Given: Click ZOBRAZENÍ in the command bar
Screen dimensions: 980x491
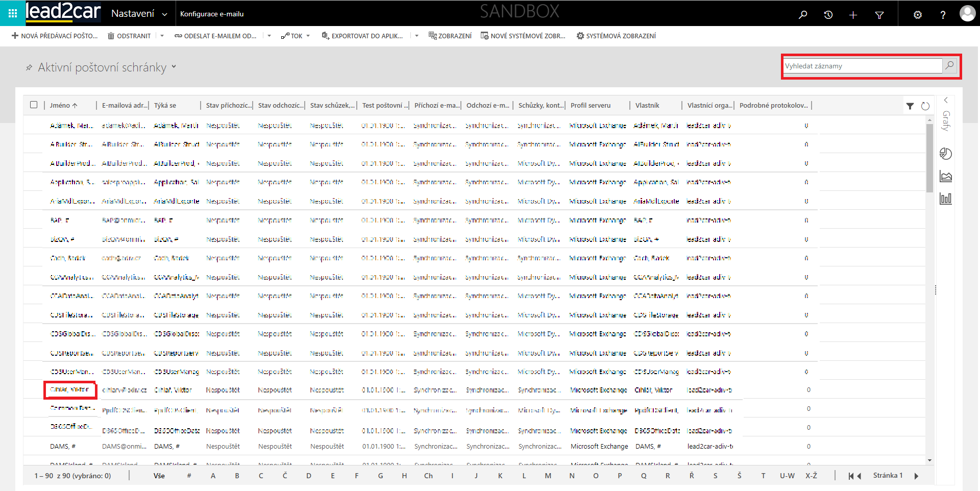Looking at the screenshot, I should [x=450, y=36].
